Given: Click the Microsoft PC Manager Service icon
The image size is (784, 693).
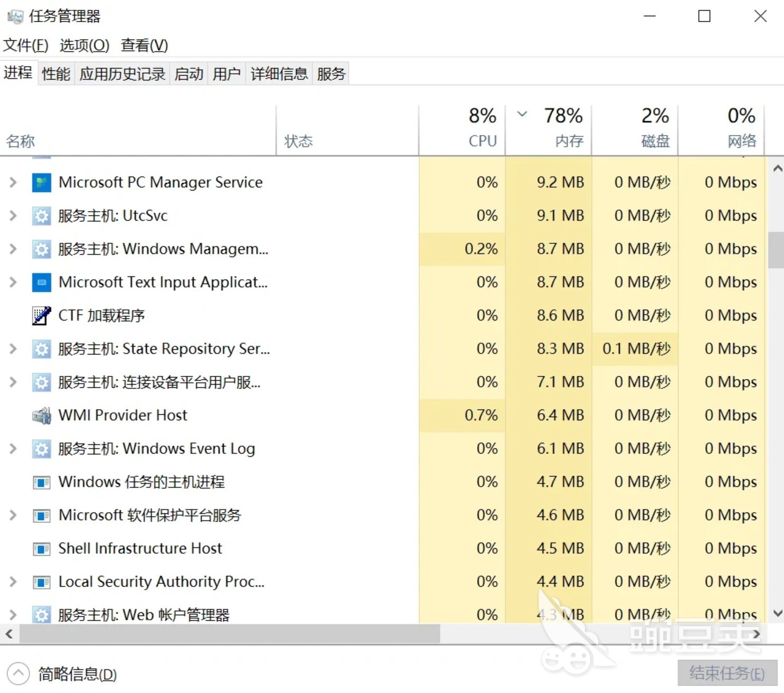Looking at the screenshot, I should click(x=41, y=183).
